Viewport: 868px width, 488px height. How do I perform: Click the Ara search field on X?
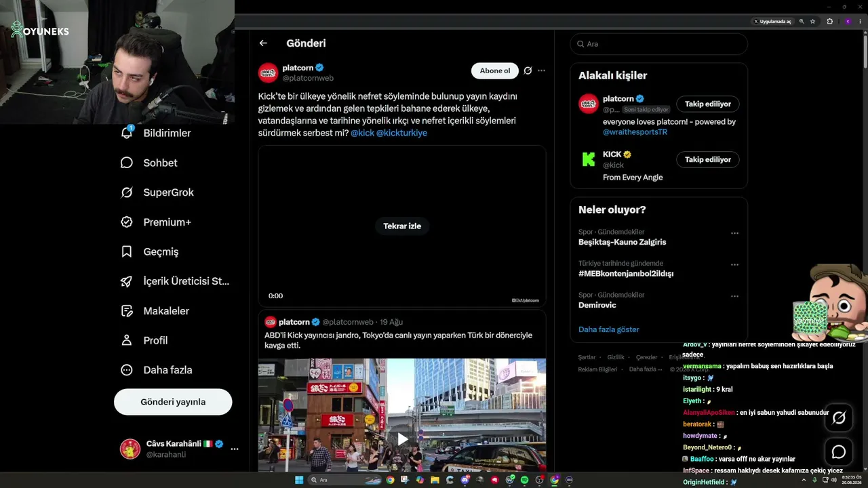659,44
